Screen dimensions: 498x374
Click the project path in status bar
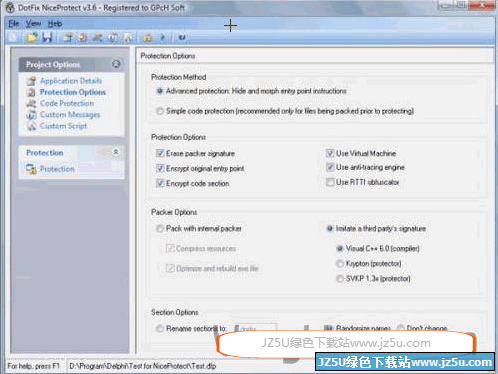pos(143,366)
